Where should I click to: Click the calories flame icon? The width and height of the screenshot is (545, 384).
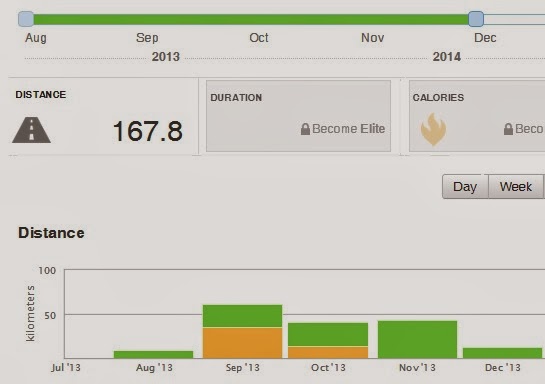pyautogui.click(x=433, y=129)
